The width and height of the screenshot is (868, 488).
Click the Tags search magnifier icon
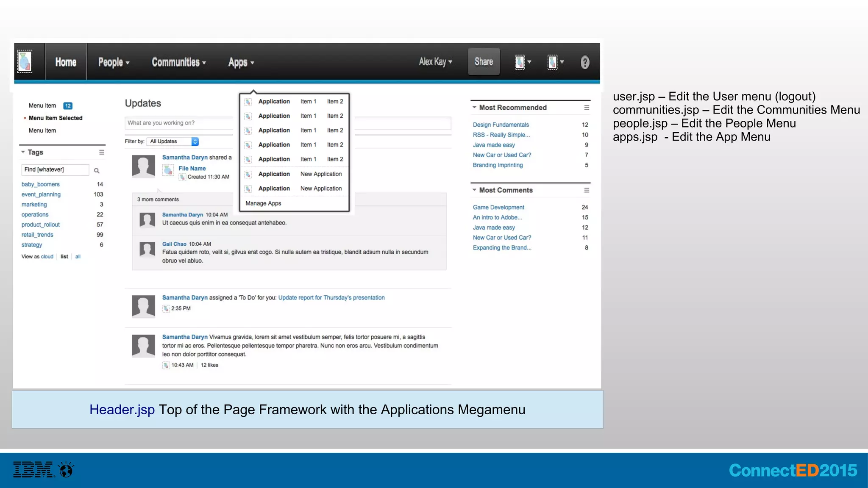pyautogui.click(x=97, y=171)
